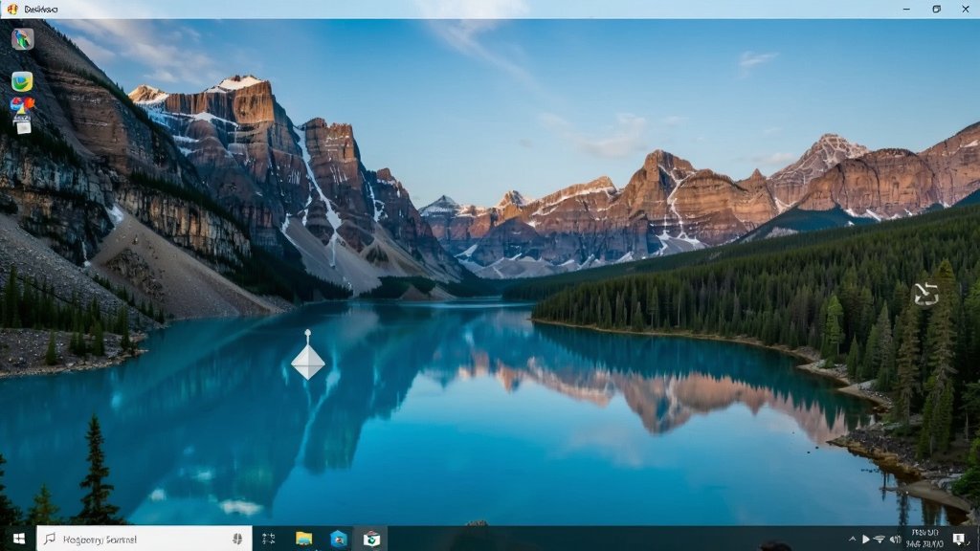Open the taskbar clock and calendar
The width and height of the screenshot is (980, 551).
pyautogui.click(x=925, y=539)
